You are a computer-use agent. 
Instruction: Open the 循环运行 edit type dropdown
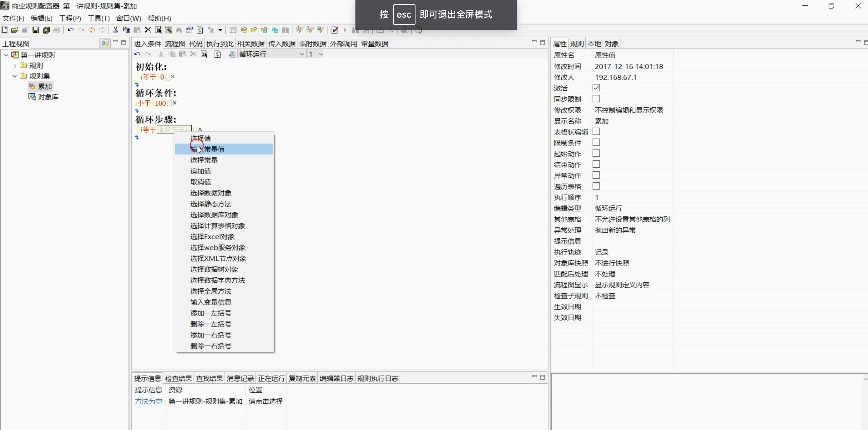(302, 54)
